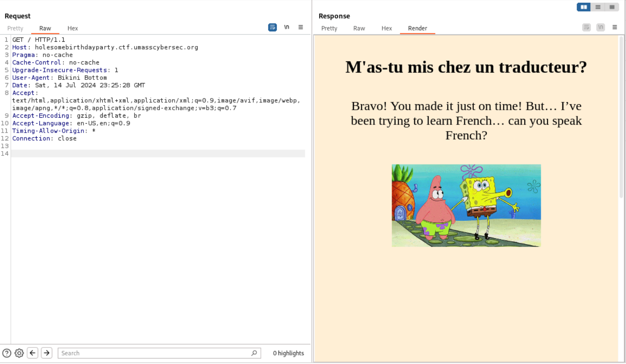Click the heading M'as-tu mis chez un traducteur?

[466, 67]
